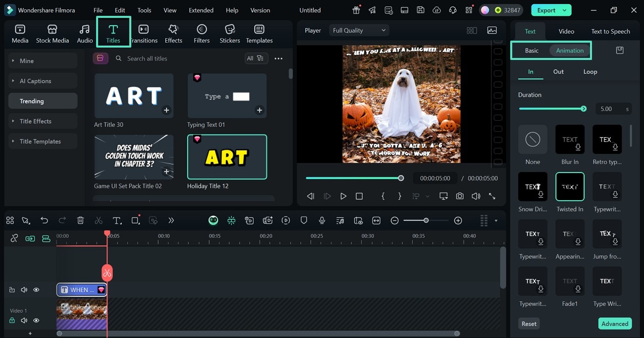
Task: Take a snapshot of the player frame
Action: (459, 196)
